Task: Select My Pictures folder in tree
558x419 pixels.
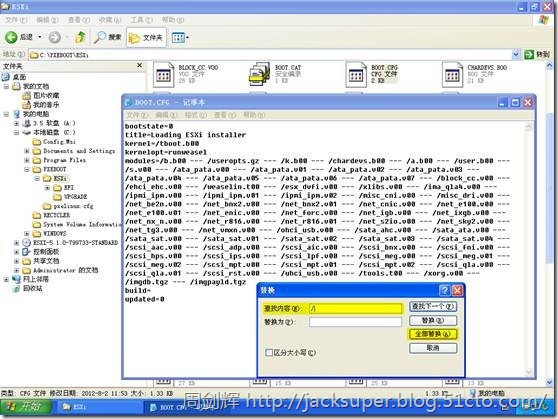Action: click(x=41, y=95)
